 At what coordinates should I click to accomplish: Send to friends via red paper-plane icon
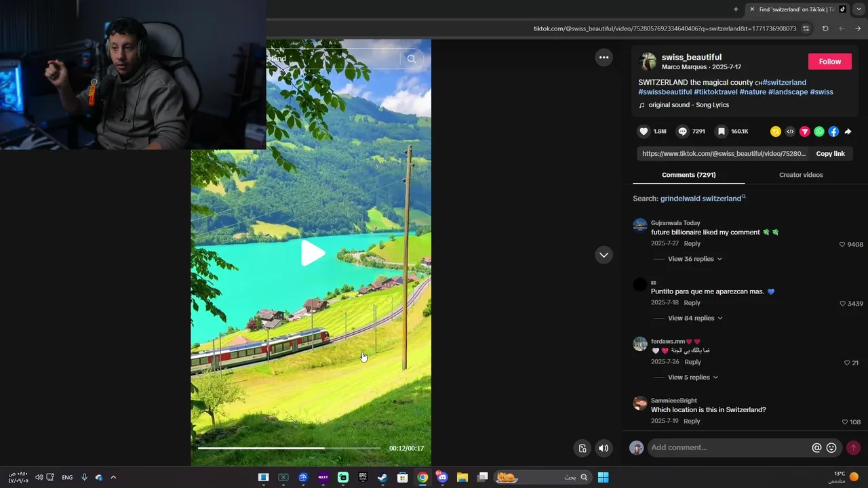805,131
